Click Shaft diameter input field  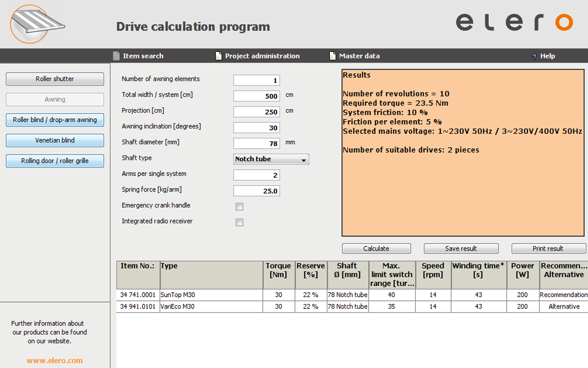[x=257, y=144]
